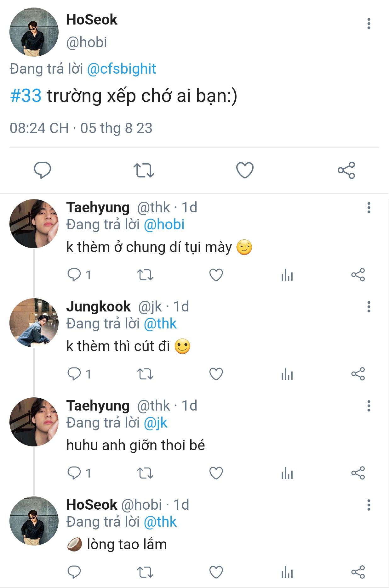Open the @hobi mention in Taehyung's reply

pos(164,225)
